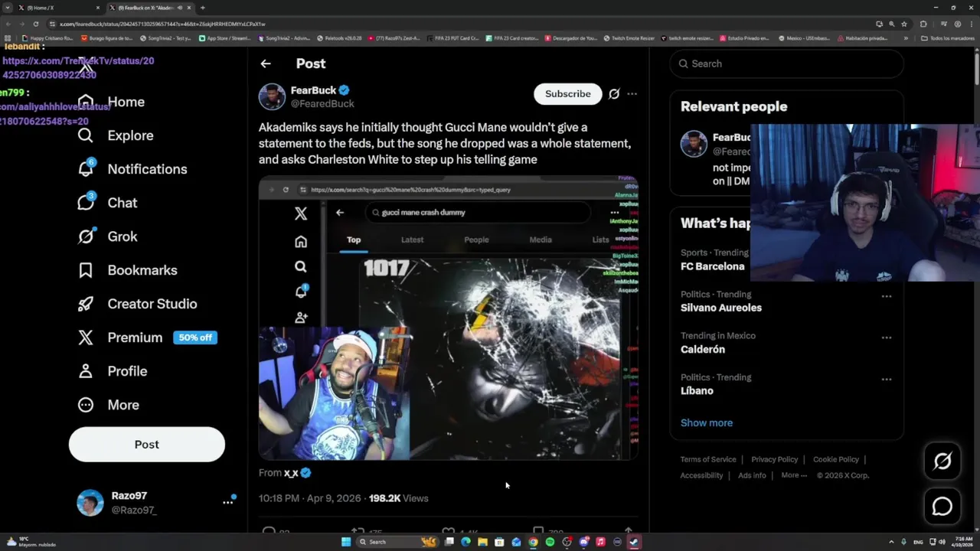Open Privacy Policy footer link
The height and width of the screenshot is (551, 980).
pos(774,459)
